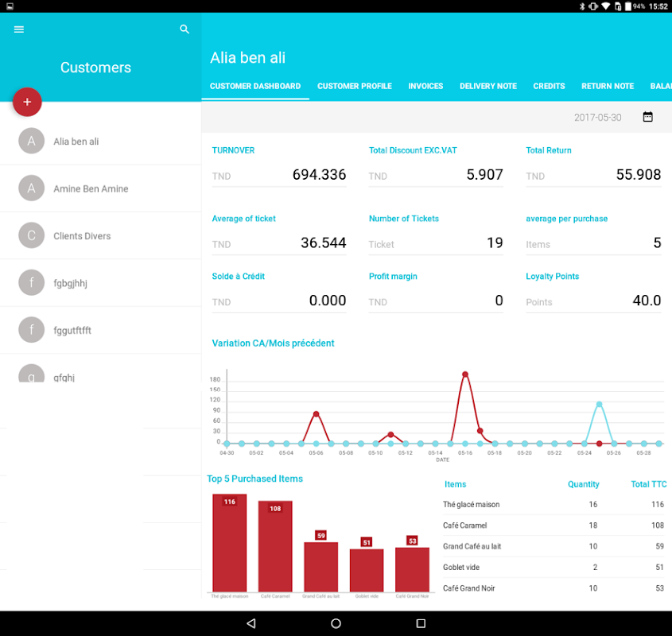
Task: Tap the fgbgjhhj avatar circle
Action: coord(31,282)
